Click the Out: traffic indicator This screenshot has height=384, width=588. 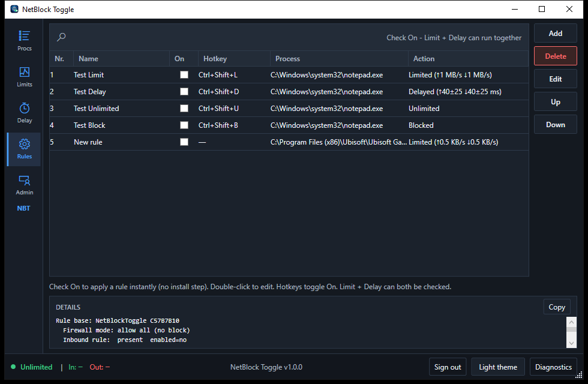[100, 367]
